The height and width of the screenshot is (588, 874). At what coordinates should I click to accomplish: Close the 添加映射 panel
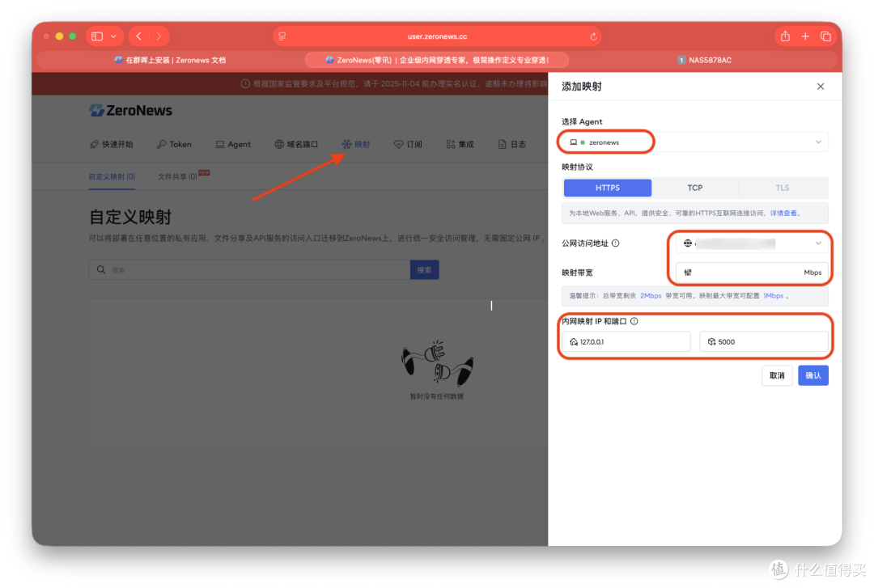coord(821,87)
